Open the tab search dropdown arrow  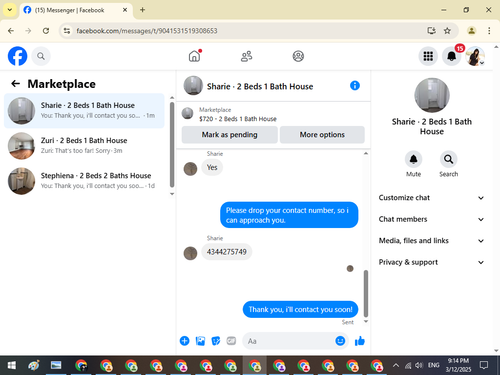(10, 10)
